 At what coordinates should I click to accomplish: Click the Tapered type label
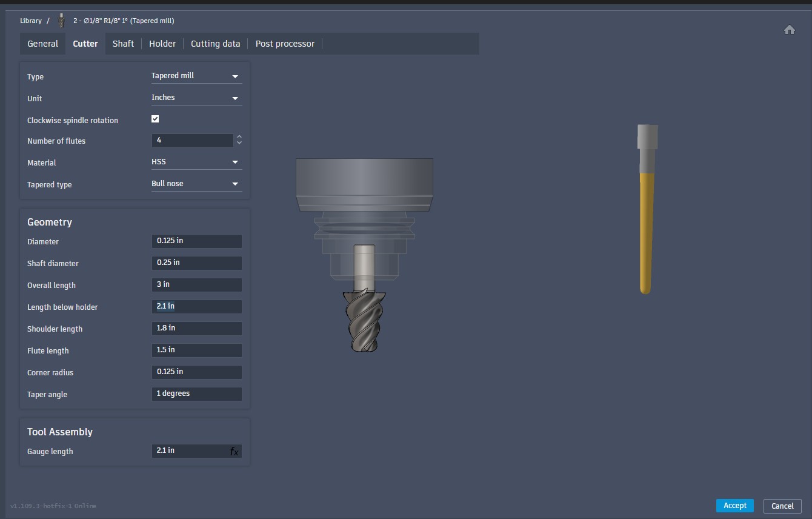[x=50, y=184]
